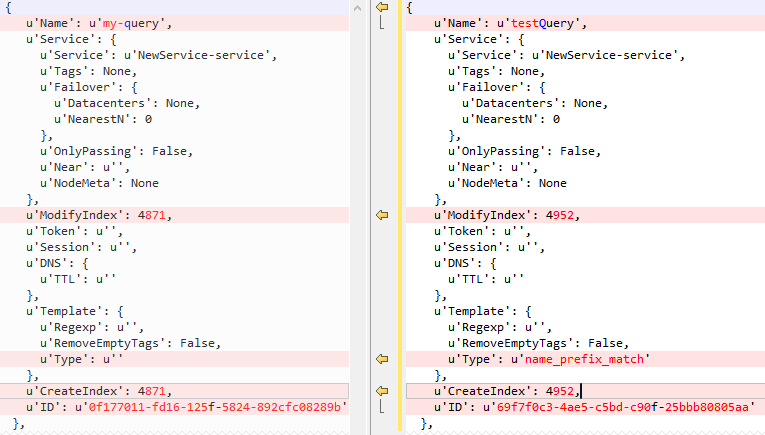
Task: Click the Regexp line in left pane
Action: [92, 327]
